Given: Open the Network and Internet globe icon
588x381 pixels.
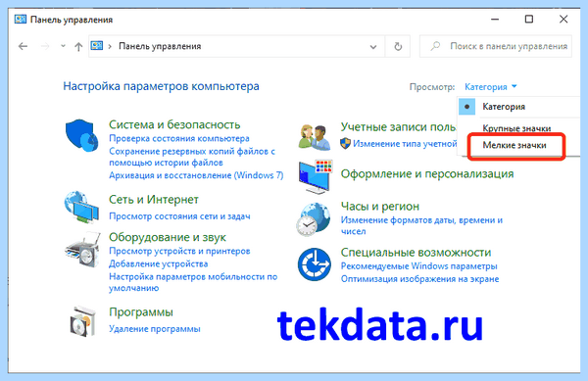Looking at the screenshot, I should point(81,208).
